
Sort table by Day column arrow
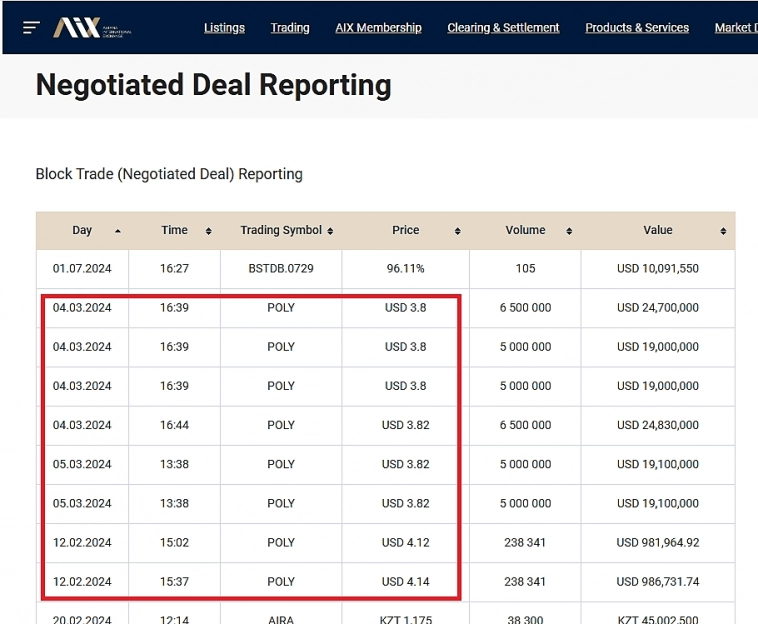[x=118, y=231]
